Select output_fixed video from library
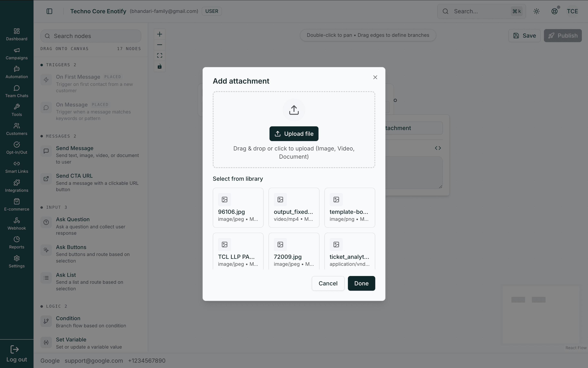This screenshot has height=368, width=588. click(294, 208)
